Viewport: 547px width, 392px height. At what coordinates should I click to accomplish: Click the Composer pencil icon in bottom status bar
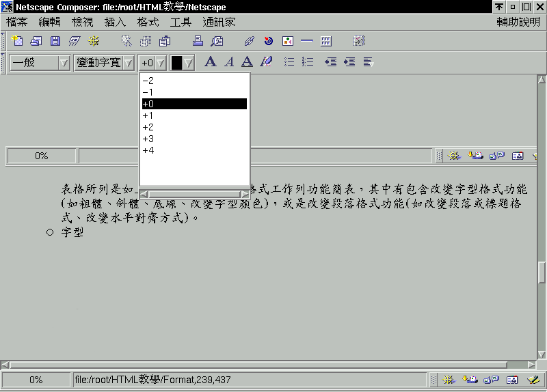pyautogui.click(x=533, y=380)
